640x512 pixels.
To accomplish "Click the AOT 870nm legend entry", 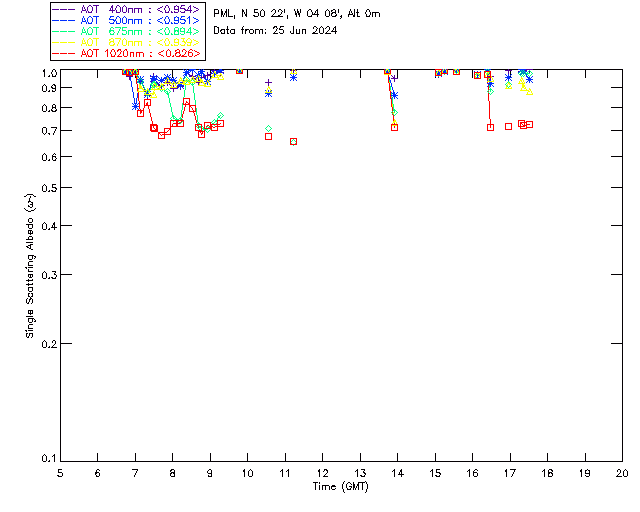I will pyautogui.click(x=126, y=42).
